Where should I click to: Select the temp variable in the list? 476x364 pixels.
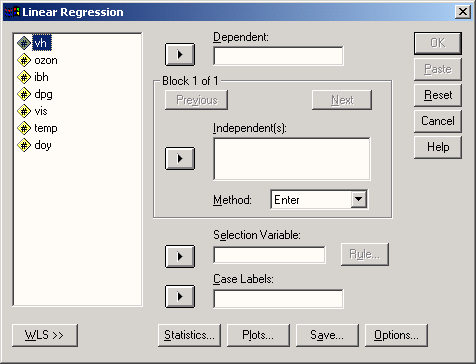pos(46,128)
